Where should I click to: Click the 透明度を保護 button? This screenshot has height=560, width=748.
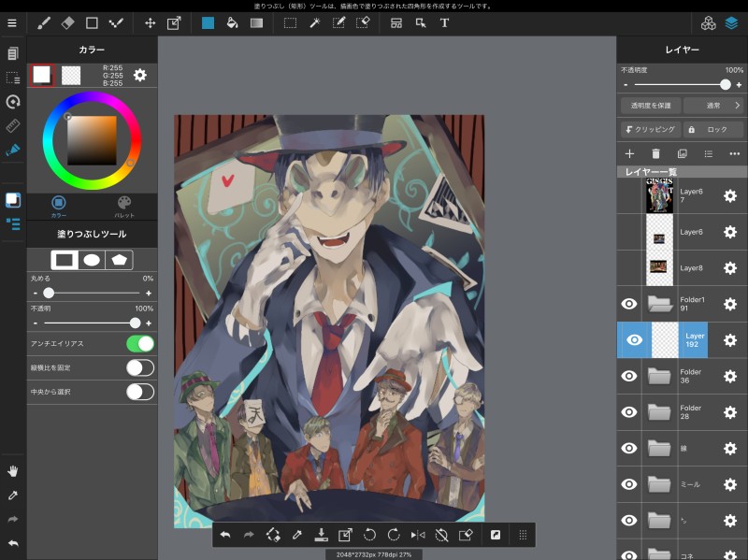coord(651,106)
